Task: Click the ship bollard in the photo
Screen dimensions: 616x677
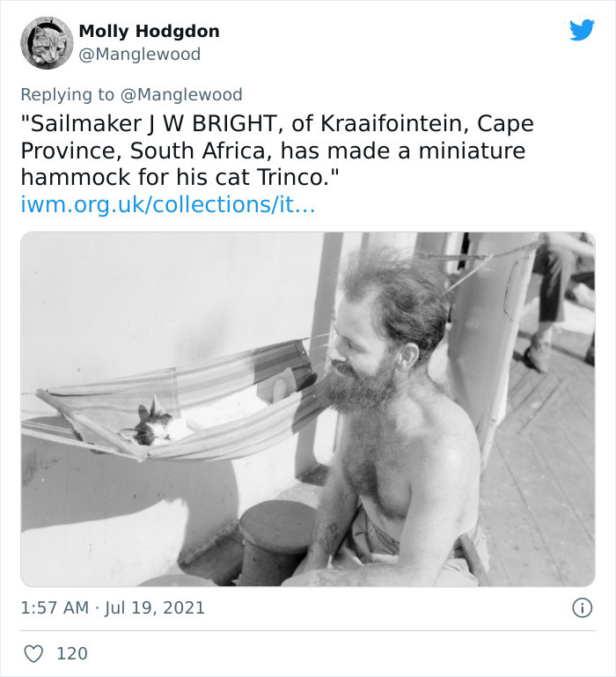Action: [x=276, y=536]
